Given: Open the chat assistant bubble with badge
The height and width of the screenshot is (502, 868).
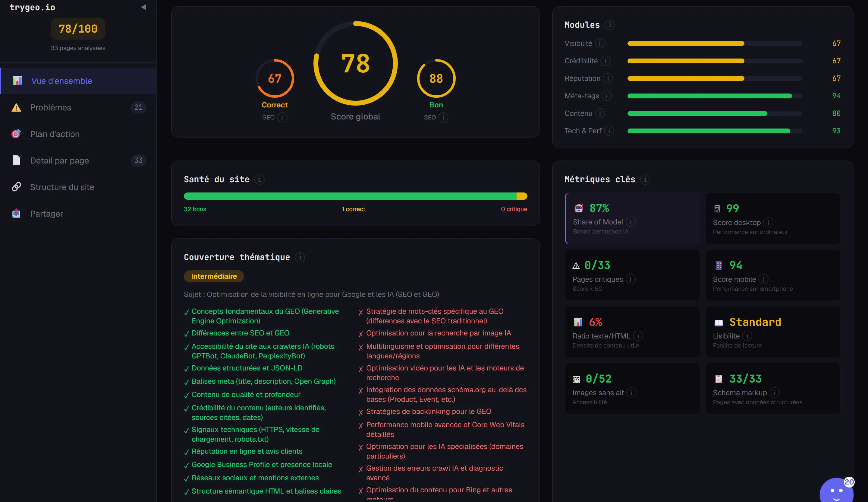Looking at the screenshot, I should [x=836, y=490].
